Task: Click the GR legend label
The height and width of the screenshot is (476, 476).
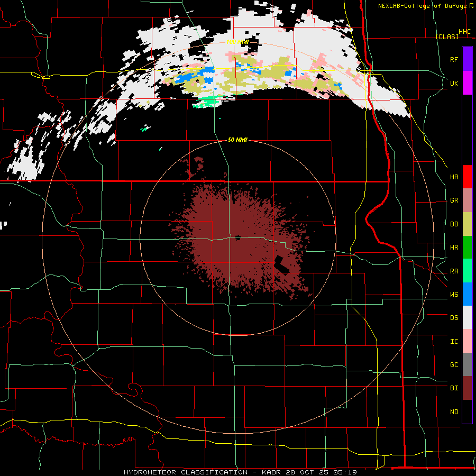Action: pos(454,200)
